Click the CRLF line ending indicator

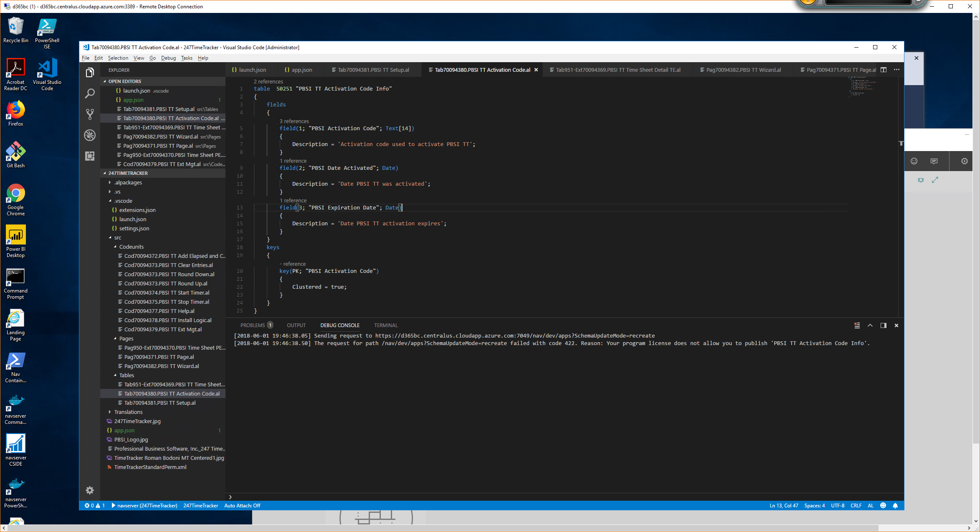point(856,506)
